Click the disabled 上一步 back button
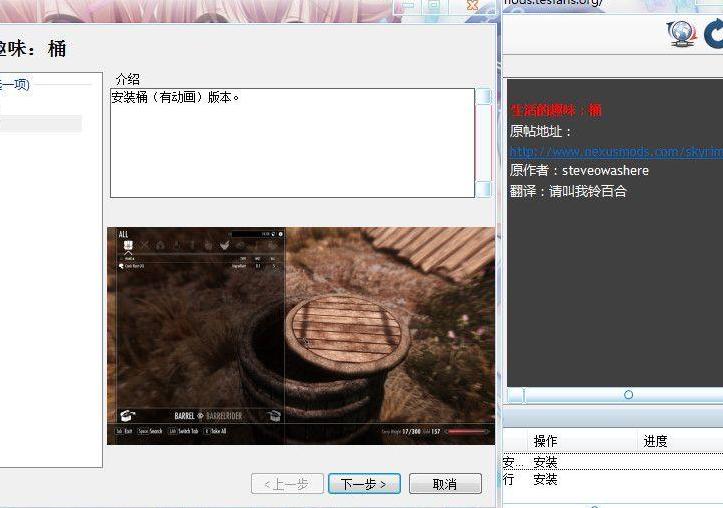The height and width of the screenshot is (508, 723). click(287, 484)
